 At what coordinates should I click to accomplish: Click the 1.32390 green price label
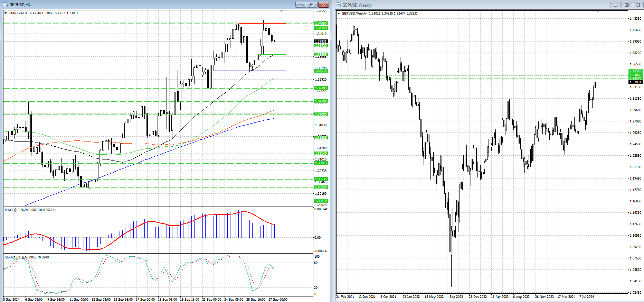click(x=321, y=101)
